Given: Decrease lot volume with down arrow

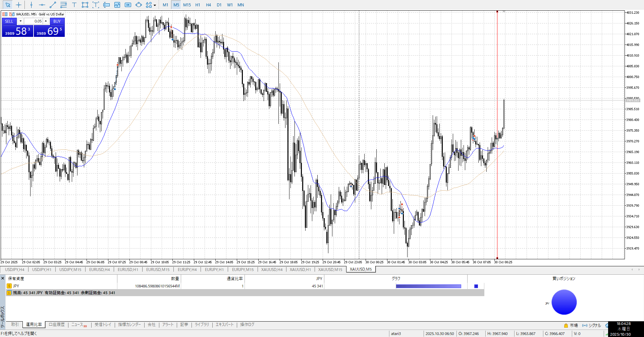Looking at the screenshot, I should click(20, 21).
